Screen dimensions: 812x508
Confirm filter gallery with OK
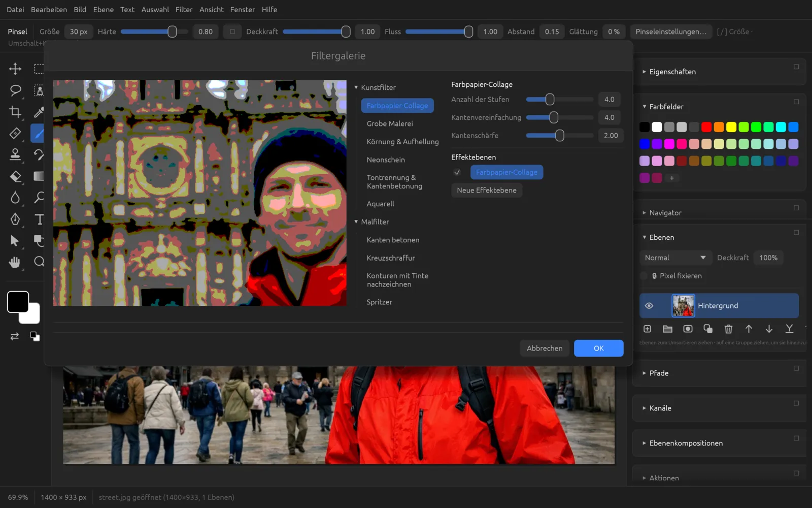598,348
